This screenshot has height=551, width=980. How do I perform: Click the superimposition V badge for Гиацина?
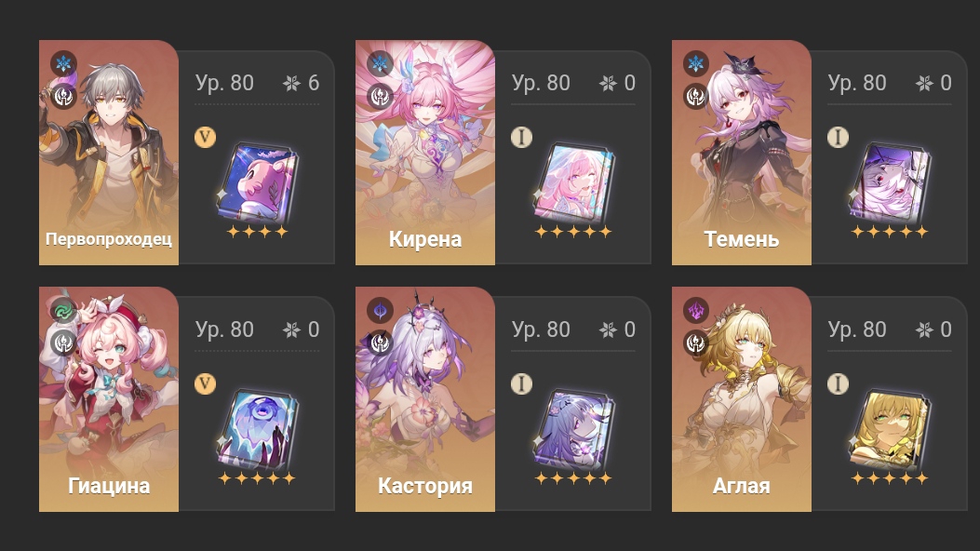coord(205,383)
